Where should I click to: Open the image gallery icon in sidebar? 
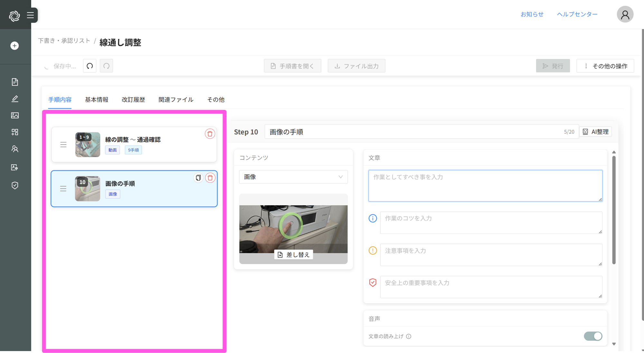click(x=15, y=116)
